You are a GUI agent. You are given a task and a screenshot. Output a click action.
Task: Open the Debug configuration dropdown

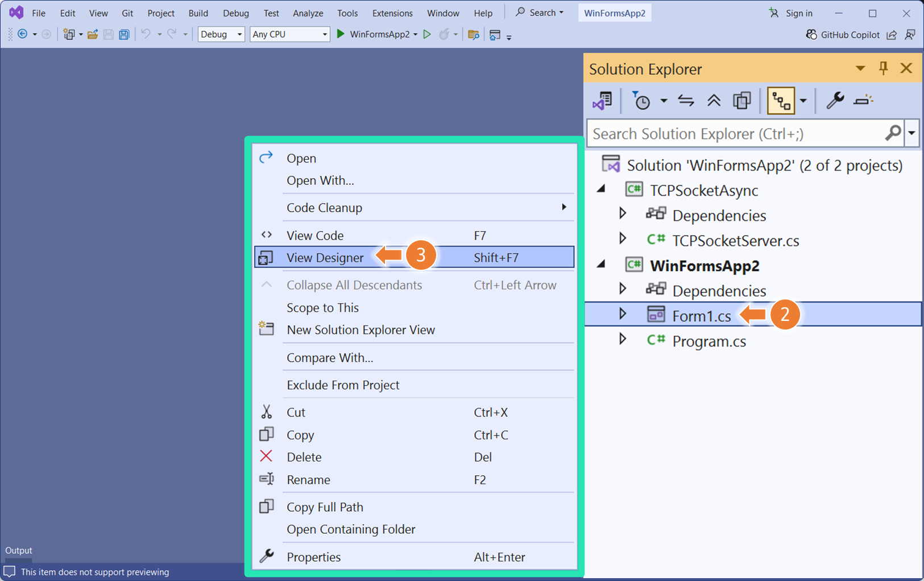[x=221, y=34]
